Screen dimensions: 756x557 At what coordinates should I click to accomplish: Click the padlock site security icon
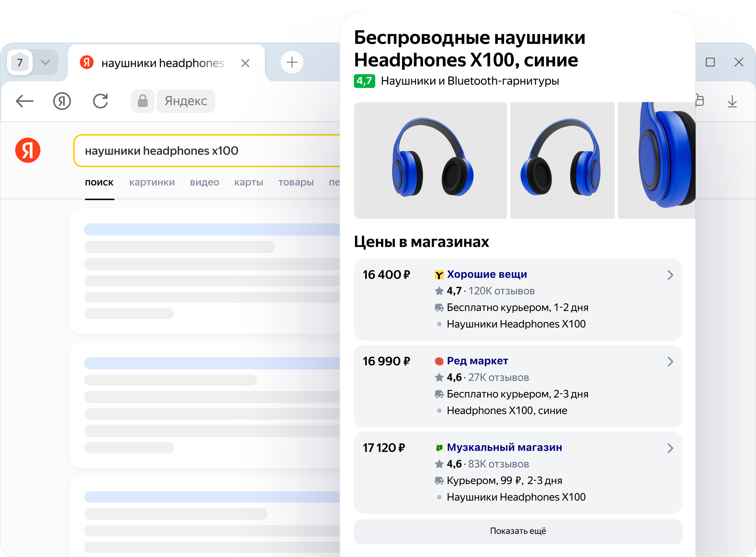tap(143, 101)
